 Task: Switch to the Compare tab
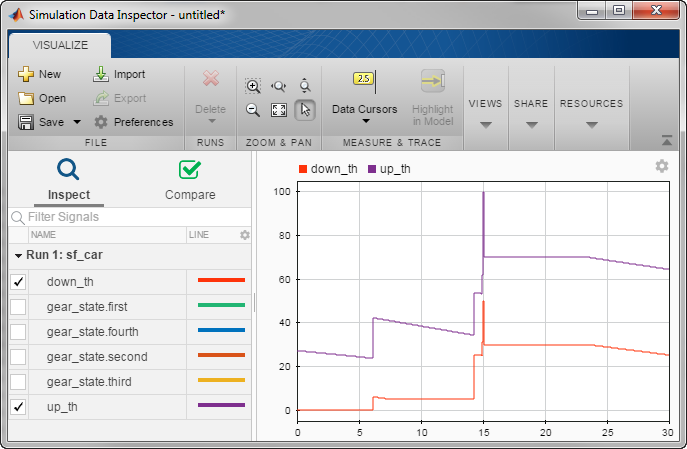(x=189, y=179)
